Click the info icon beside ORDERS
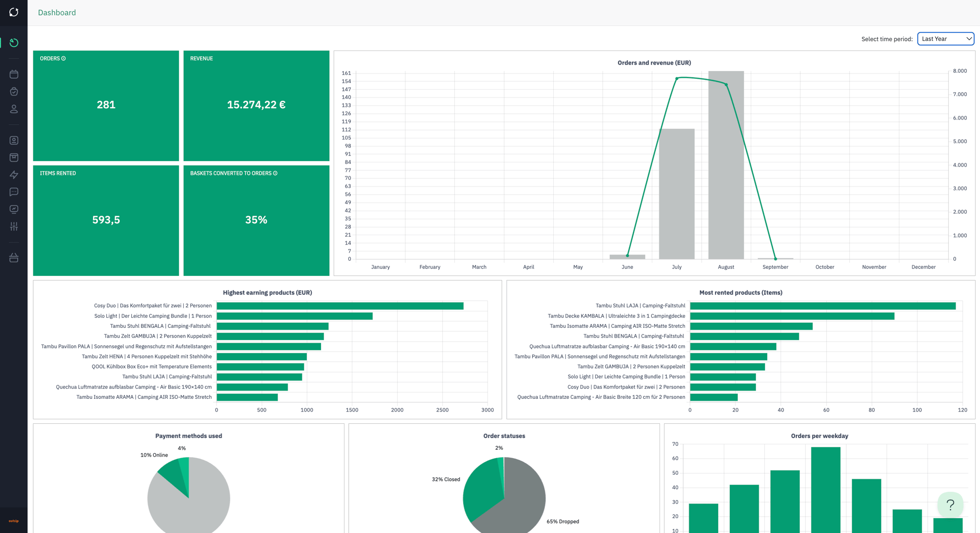 coord(63,59)
